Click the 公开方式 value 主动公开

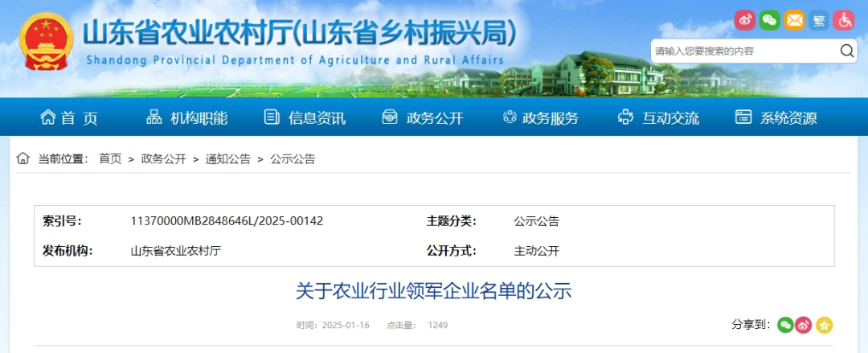[x=536, y=251]
